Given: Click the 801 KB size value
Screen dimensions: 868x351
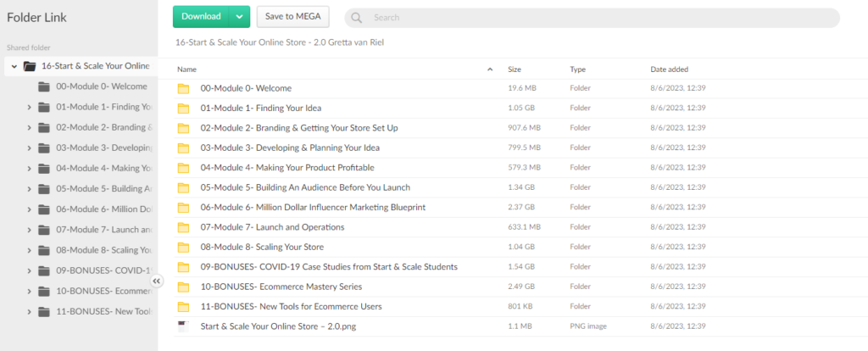Looking at the screenshot, I should point(520,307).
